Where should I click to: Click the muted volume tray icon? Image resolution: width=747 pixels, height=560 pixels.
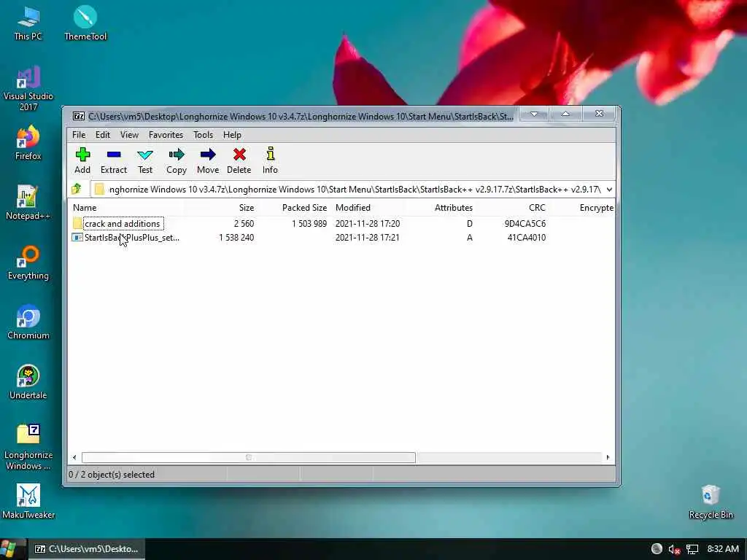point(674,549)
